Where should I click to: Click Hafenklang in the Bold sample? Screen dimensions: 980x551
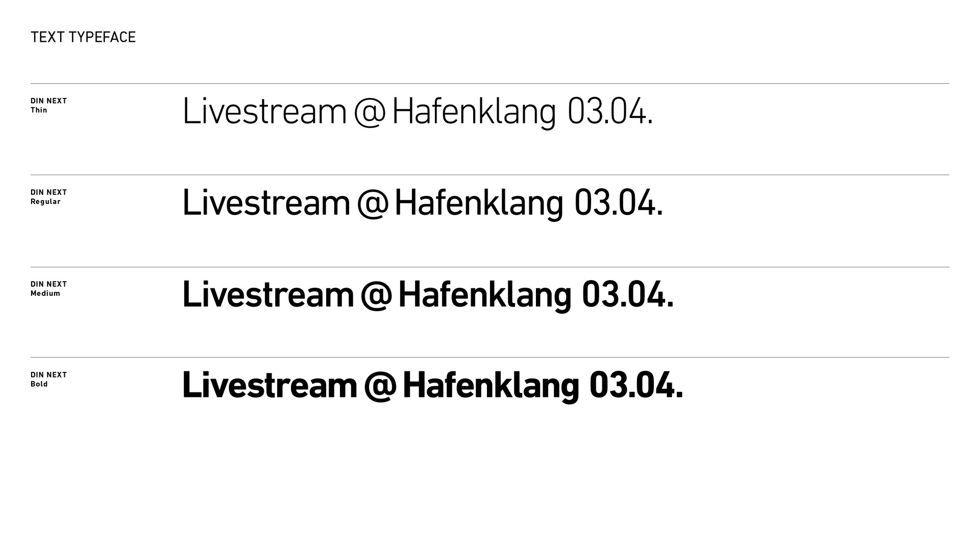(x=491, y=387)
